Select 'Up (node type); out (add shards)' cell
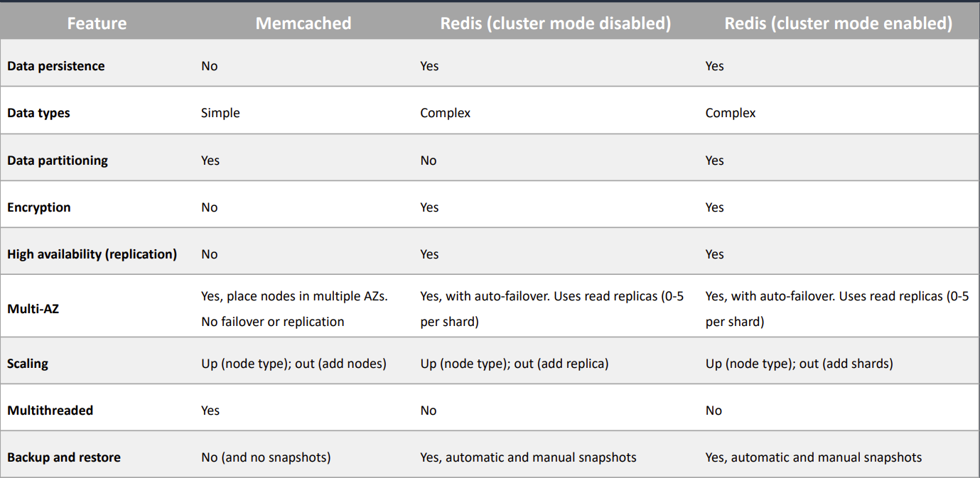980x478 pixels. 799,364
